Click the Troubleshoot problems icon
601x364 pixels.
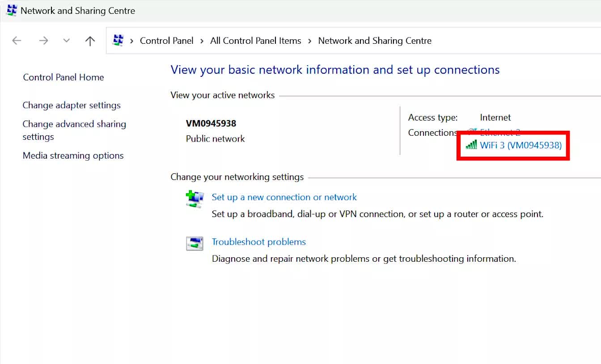coord(195,243)
